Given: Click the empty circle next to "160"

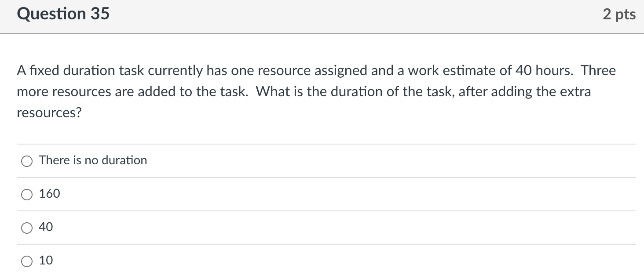Looking at the screenshot, I should pos(26,194).
